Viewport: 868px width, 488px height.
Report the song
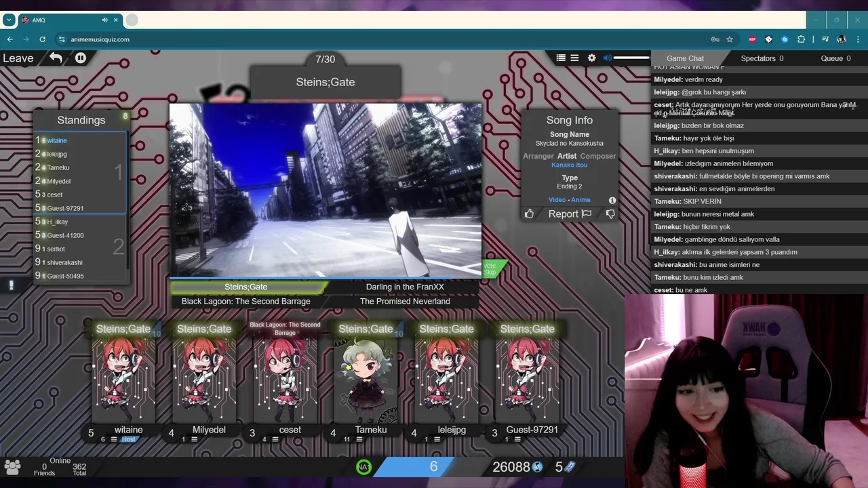(570, 214)
